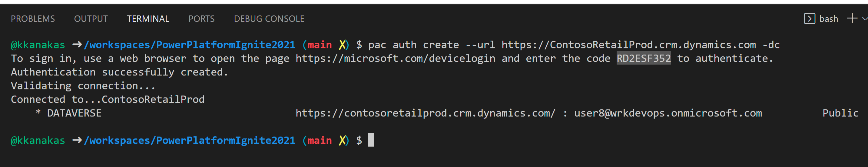Click the highlighted device code RD2ESF352
The image size is (868, 167).
coord(644,59)
